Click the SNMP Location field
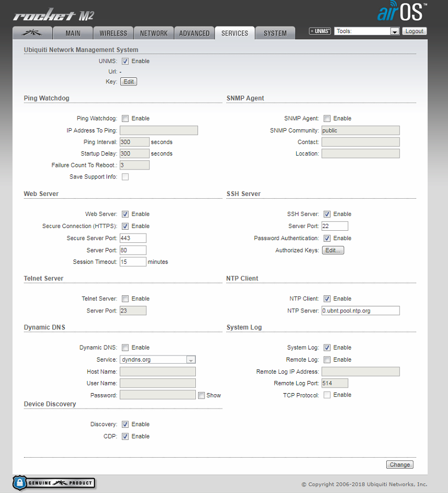 361,153
